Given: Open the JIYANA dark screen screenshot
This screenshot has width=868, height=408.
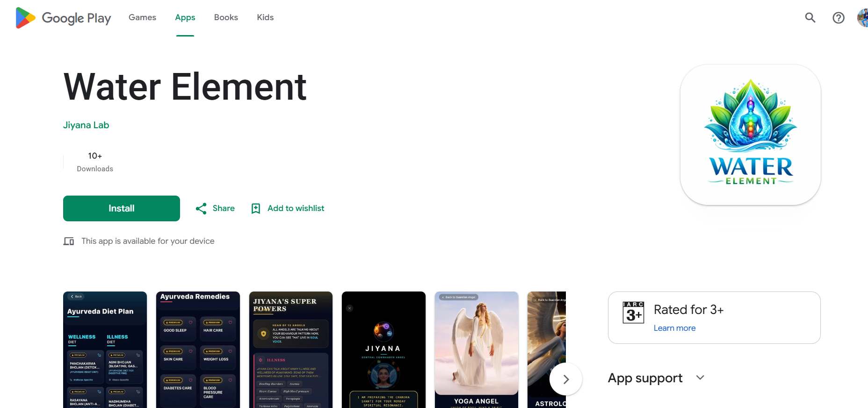Looking at the screenshot, I should (383, 350).
